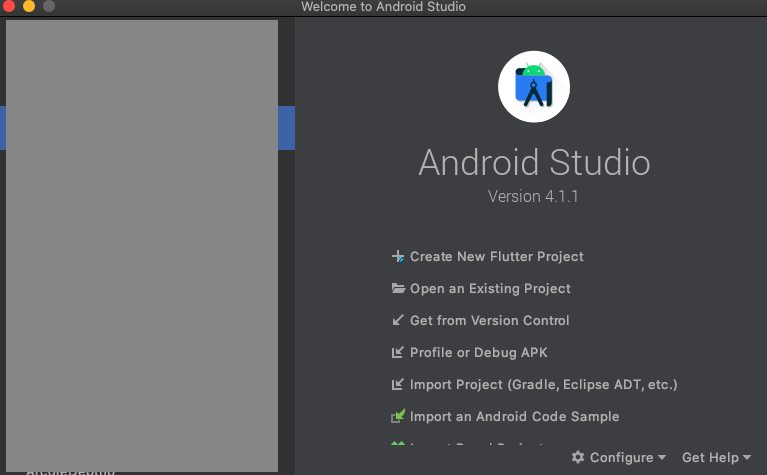Click the plus icon for new Flutter project
The width and height of the screenshot is (767, 475).
click(x=398, y=256)
